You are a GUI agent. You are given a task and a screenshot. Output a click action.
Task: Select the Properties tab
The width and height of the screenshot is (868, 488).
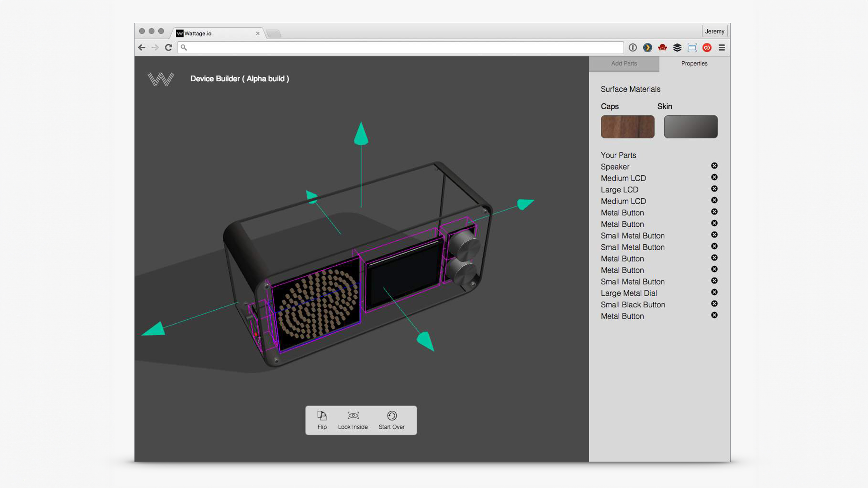click(694, 63)
